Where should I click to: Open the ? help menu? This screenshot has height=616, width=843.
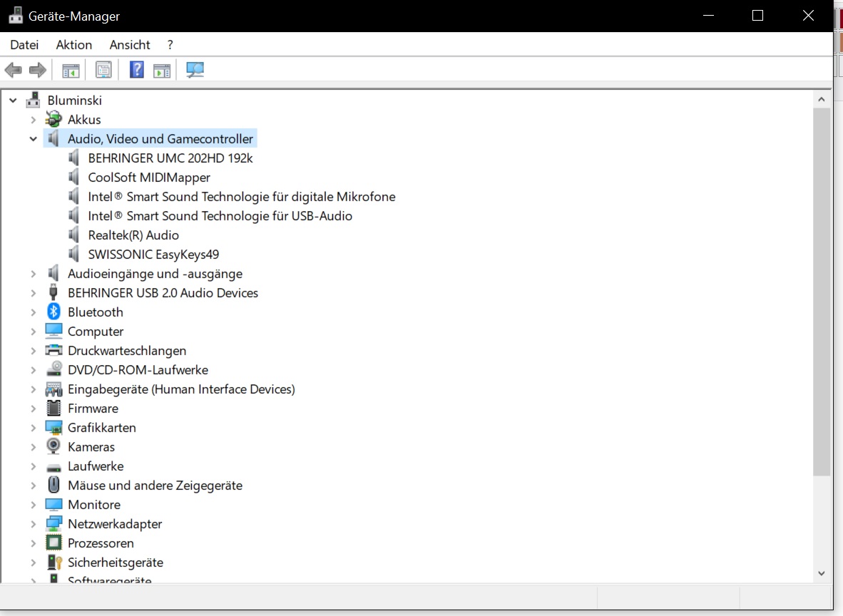(170, 45)
